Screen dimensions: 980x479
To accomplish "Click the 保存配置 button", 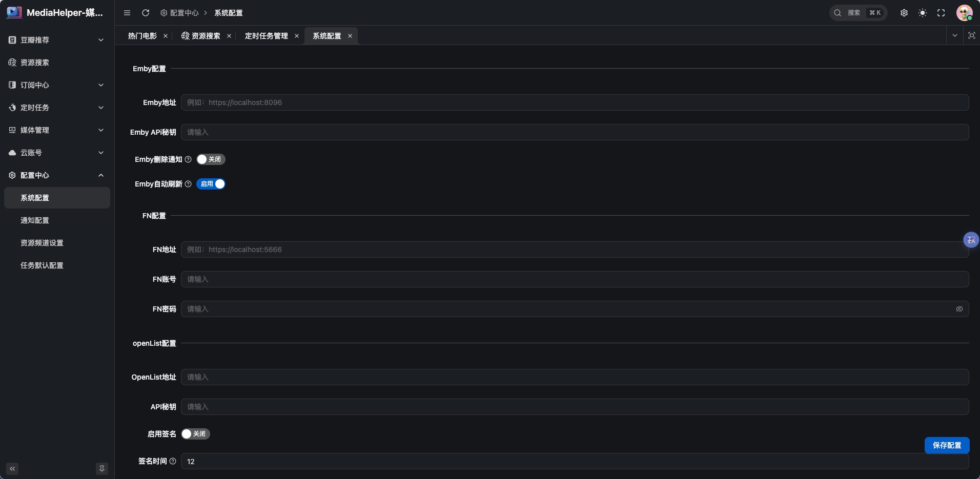I will point(947,445).
